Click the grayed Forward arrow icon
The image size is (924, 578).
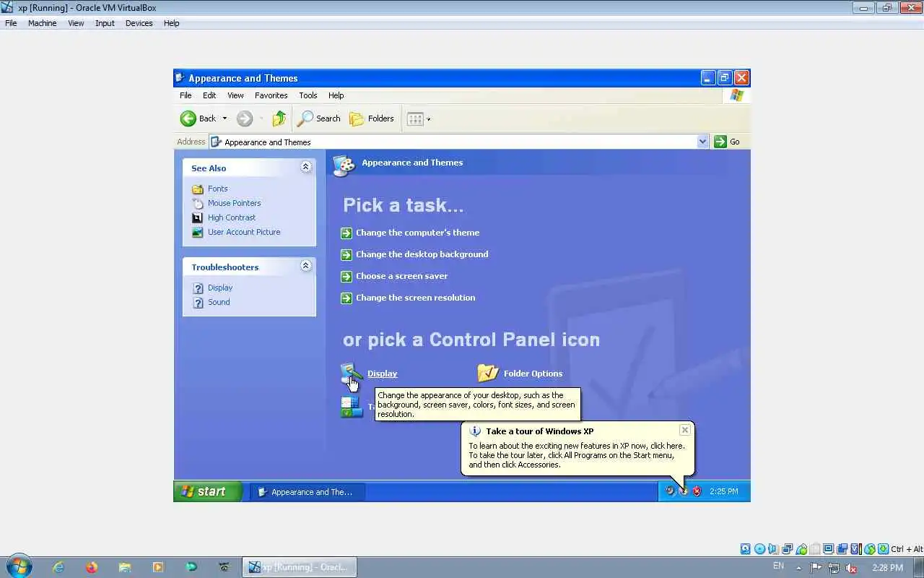tap(245, 118)
